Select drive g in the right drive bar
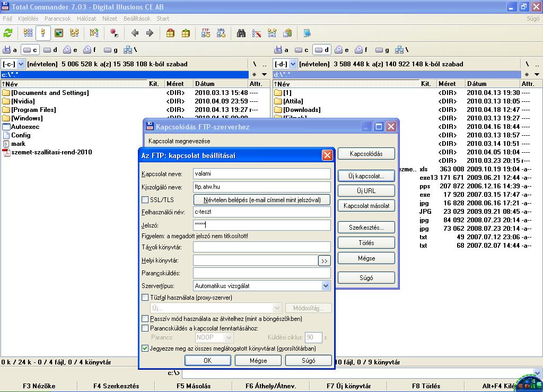The image size is (543, 392). [x=382, y=50]
